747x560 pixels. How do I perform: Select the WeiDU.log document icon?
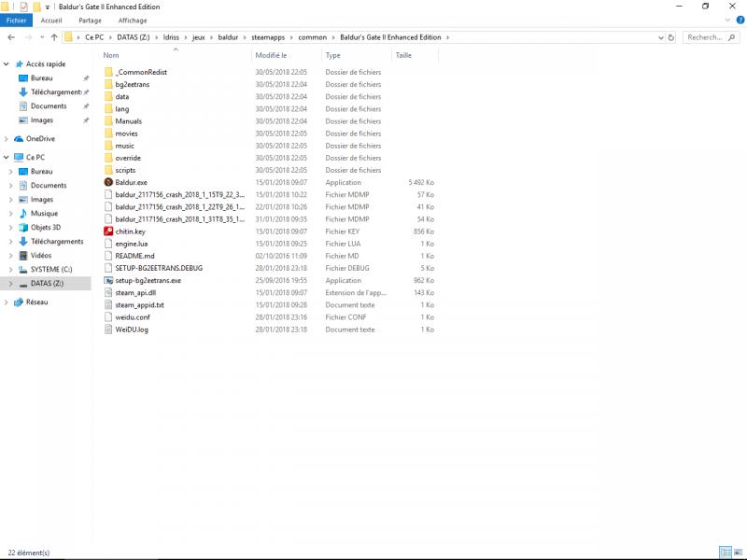108,329
